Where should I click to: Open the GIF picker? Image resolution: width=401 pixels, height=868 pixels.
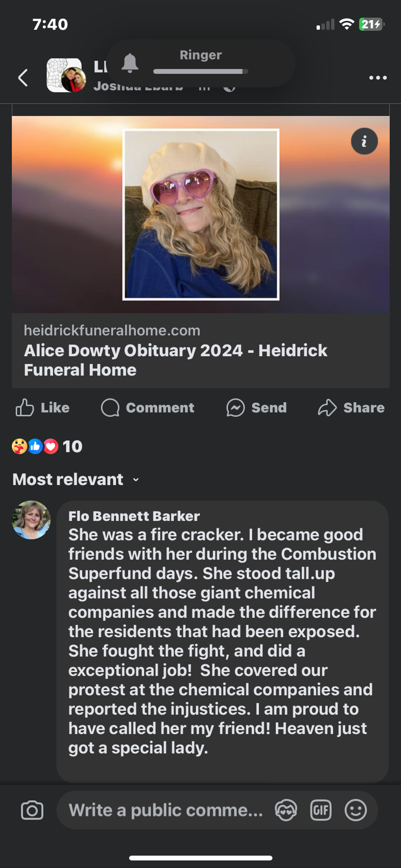[321, 810]
